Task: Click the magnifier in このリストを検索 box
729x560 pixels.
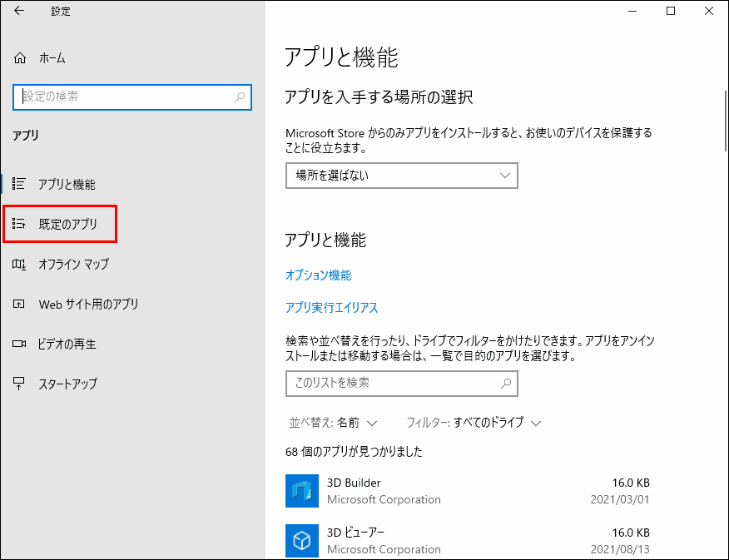Action: point(506,384)
